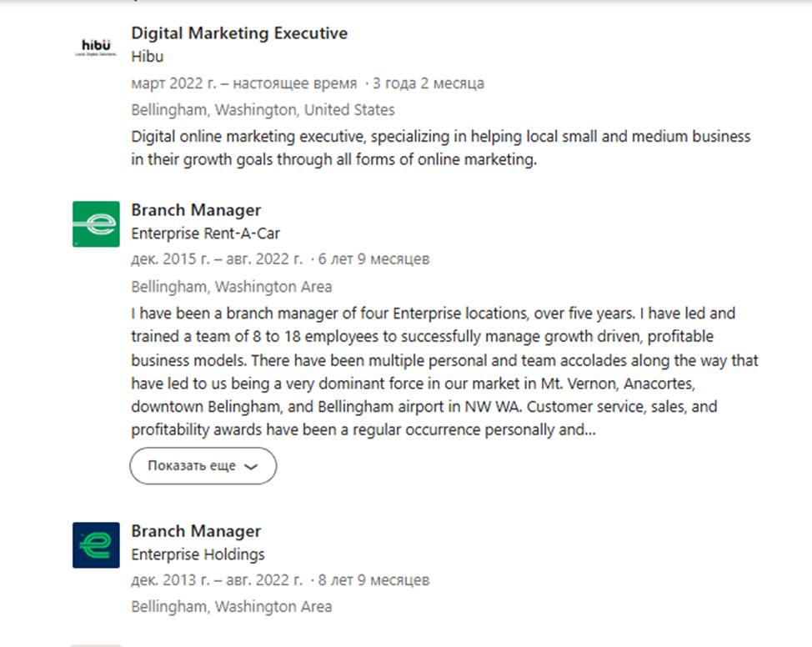Screen dimensions: 812x647
Task: Open the Enterprise Holdings company name
Action: [x=198, y=554]
